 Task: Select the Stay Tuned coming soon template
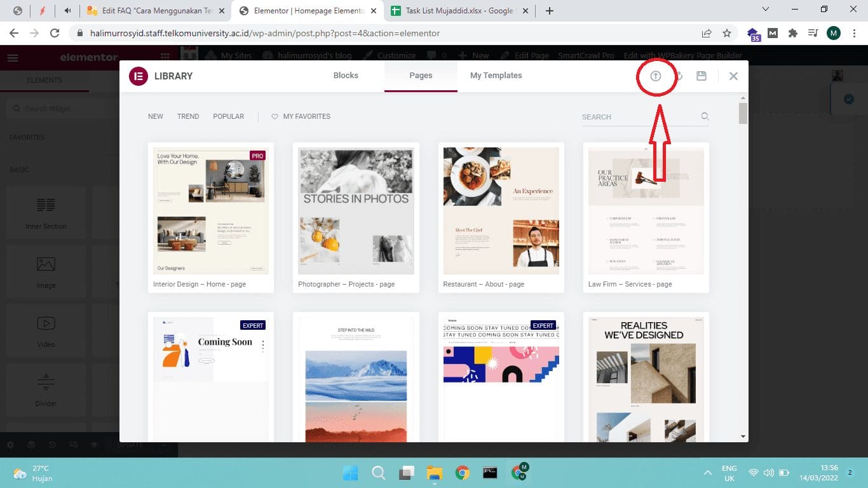click(x=501, y=377)
